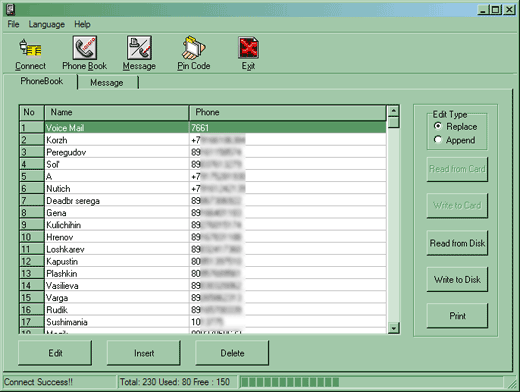Select the Vasilieva contact row

coord(203,286)
